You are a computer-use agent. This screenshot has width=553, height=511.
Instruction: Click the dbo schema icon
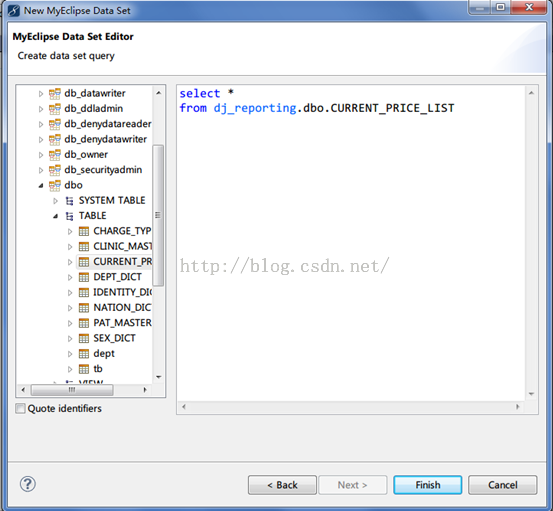click(x=55, y=185)
